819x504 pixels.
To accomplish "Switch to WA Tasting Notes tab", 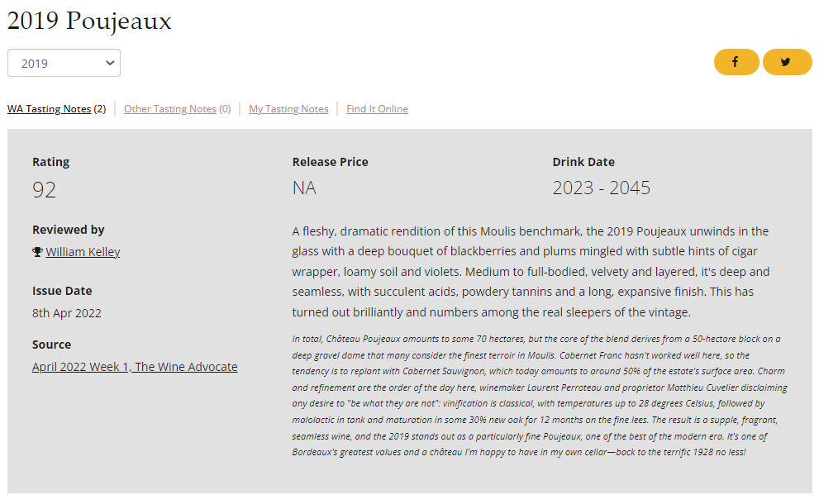I will [49, 109].
